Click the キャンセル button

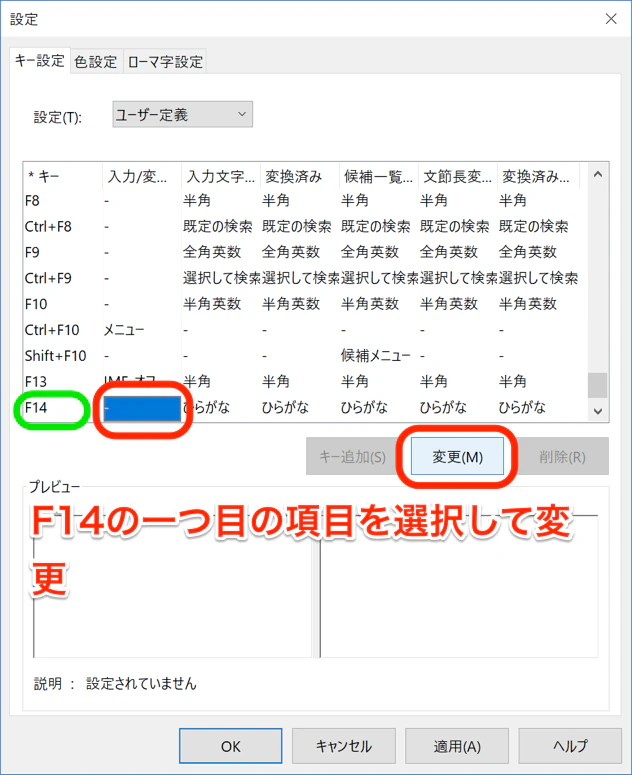pyautogui.click(x=344, y=745)
